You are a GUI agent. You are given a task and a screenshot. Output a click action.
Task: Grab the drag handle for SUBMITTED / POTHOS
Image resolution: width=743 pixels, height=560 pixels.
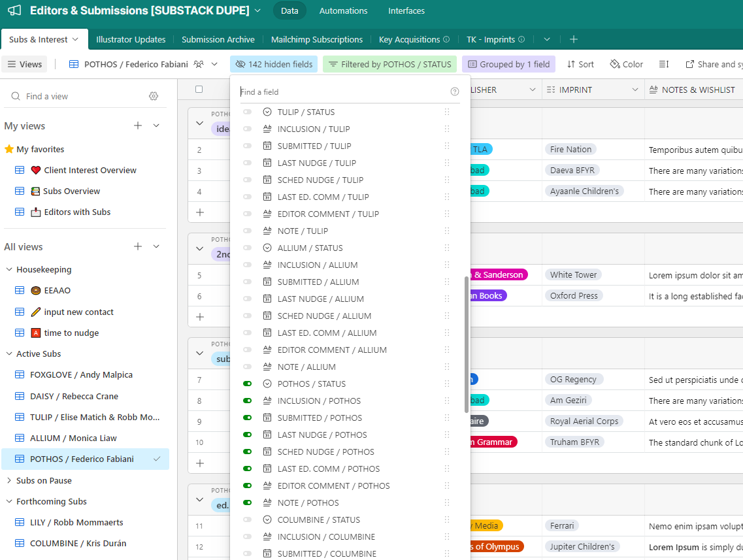click(x=447, y=418)
